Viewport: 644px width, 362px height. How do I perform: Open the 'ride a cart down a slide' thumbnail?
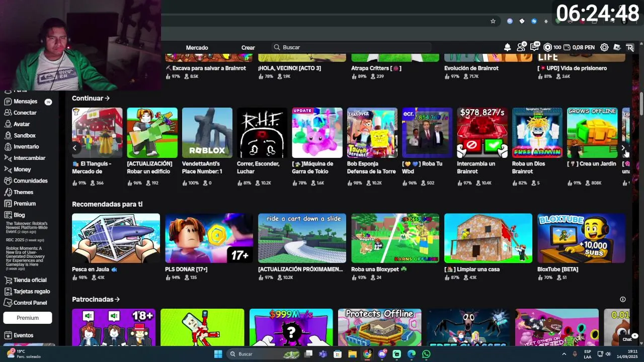point(302,238)
